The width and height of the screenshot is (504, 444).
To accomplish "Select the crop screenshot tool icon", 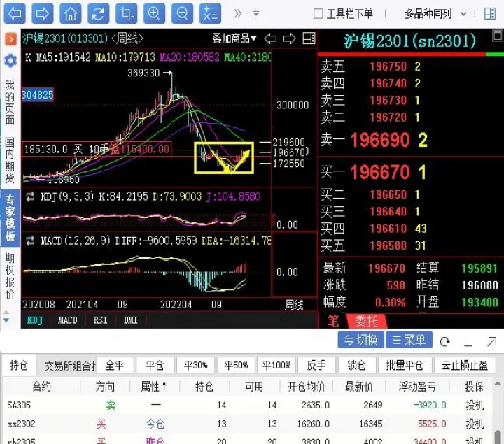I will click(x=126, y=13).
